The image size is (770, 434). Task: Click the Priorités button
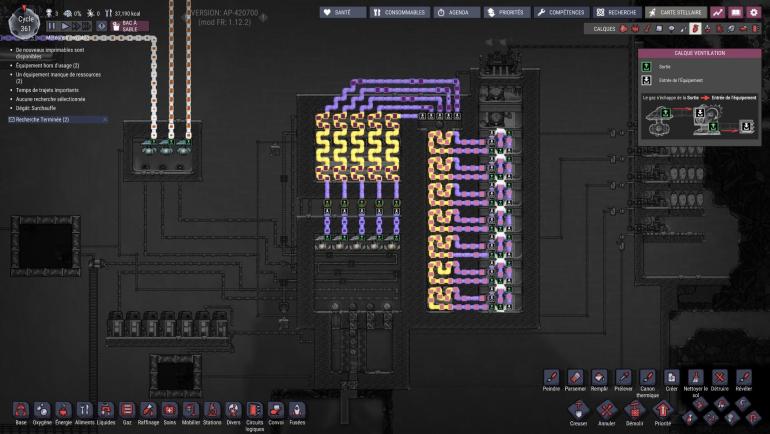coord(507,12)
